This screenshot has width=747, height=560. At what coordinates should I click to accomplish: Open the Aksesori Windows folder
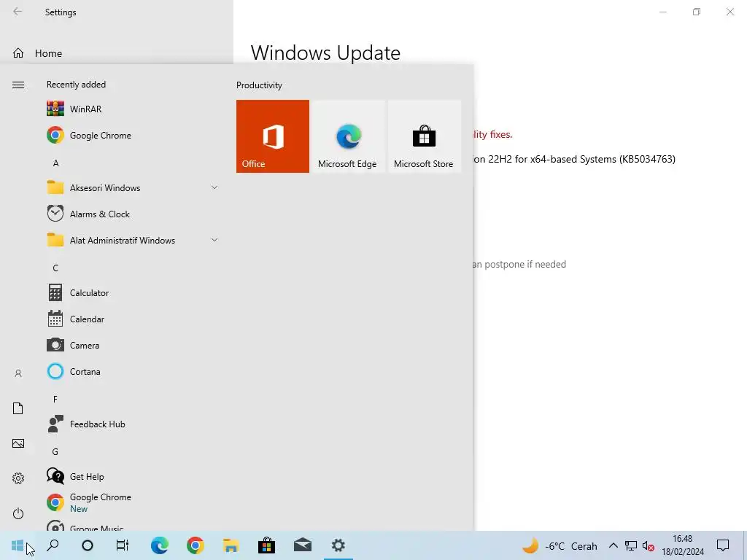pos(133,187)
